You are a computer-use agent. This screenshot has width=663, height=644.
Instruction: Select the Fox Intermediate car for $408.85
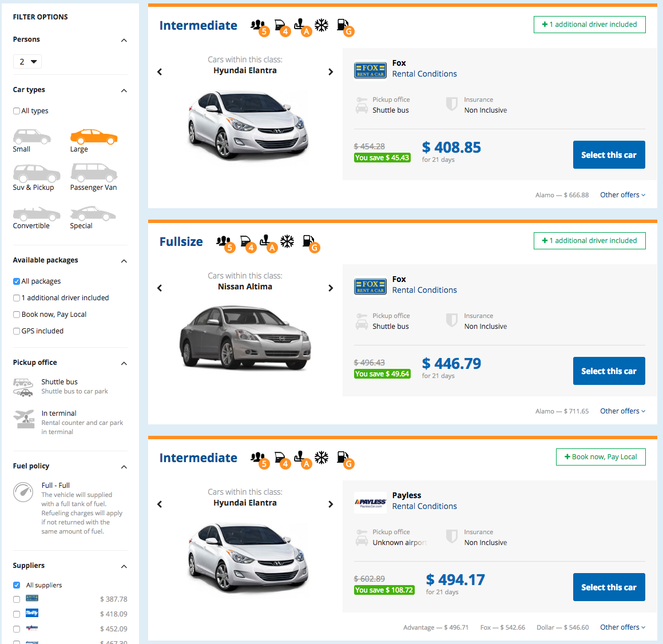tap(609, 155)
